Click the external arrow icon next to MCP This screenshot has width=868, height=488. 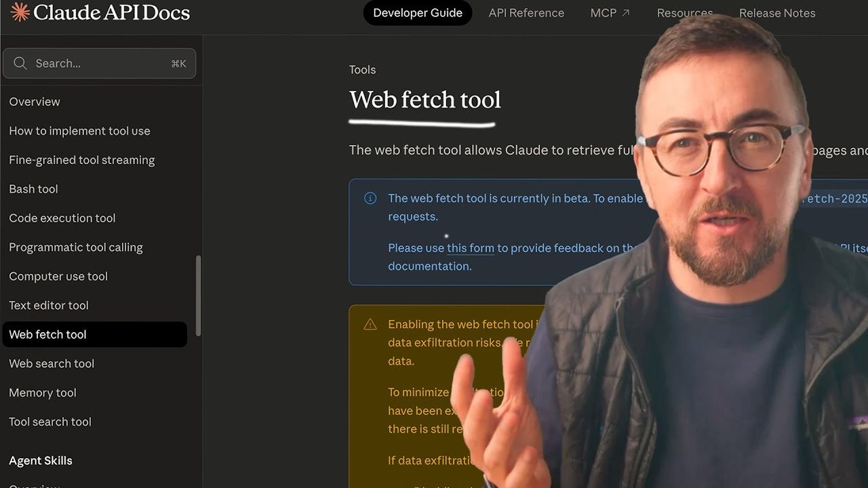pyautogui.click(x=626, y=13)
